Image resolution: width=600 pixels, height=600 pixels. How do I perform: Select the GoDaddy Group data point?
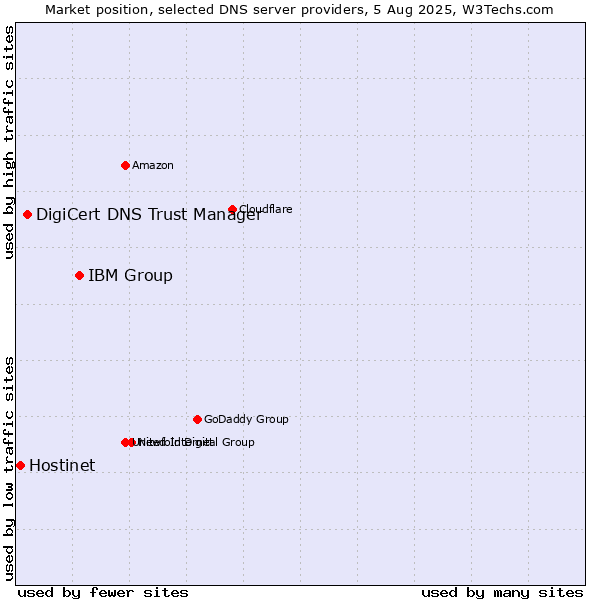(197, 419)
